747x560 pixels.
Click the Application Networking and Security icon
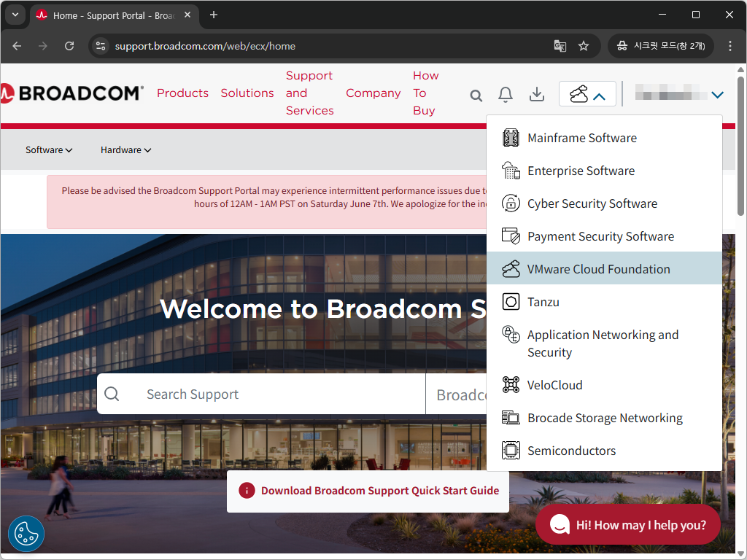511,335
